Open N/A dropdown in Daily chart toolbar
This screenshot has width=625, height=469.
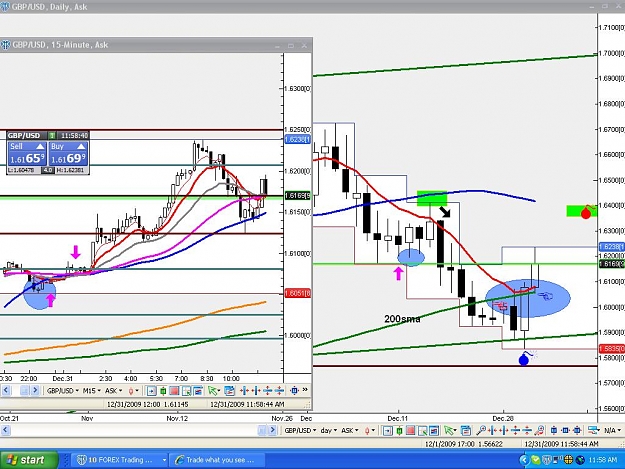613,430
